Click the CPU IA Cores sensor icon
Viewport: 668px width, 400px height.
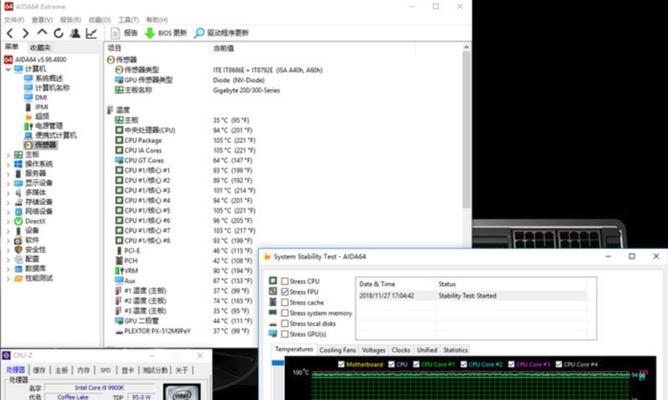(119, 150)
